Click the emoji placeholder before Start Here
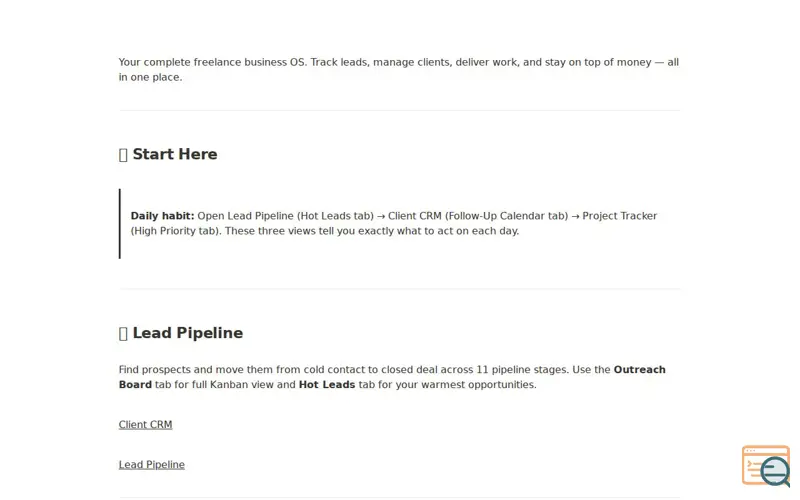This screenshot has width=800, height=500. 123,155
